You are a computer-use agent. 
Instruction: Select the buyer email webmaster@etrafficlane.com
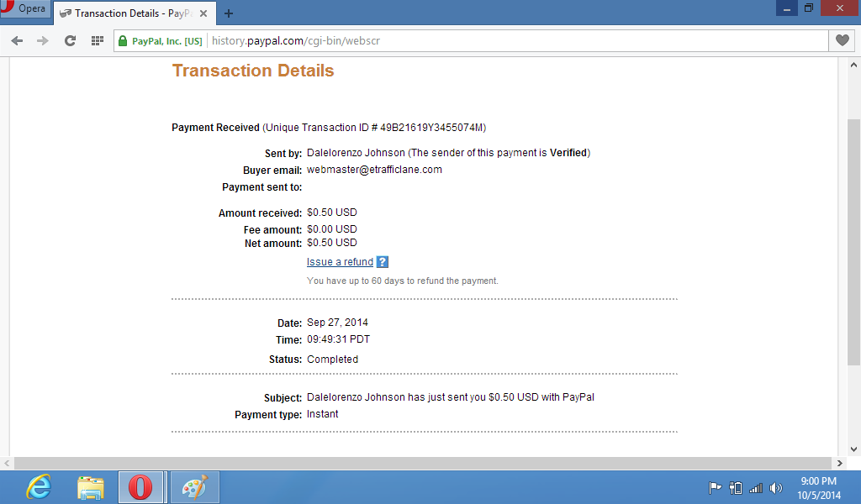374,170
